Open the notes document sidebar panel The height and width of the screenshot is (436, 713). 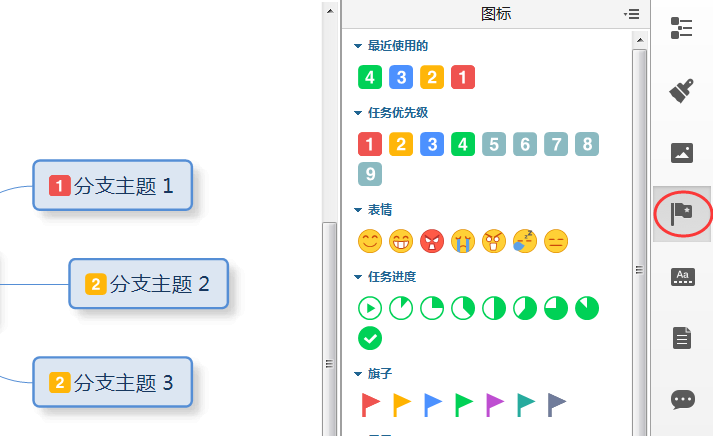click(x=682, y=338)
